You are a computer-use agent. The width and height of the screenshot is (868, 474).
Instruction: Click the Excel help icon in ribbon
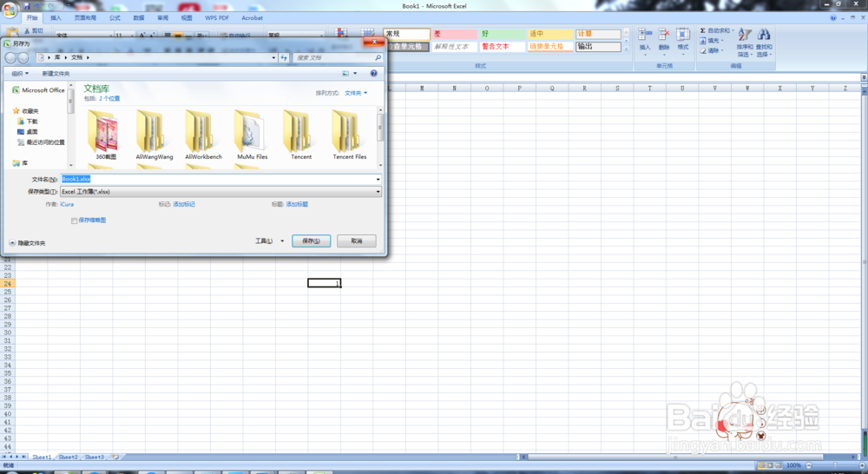click(833, 17)
